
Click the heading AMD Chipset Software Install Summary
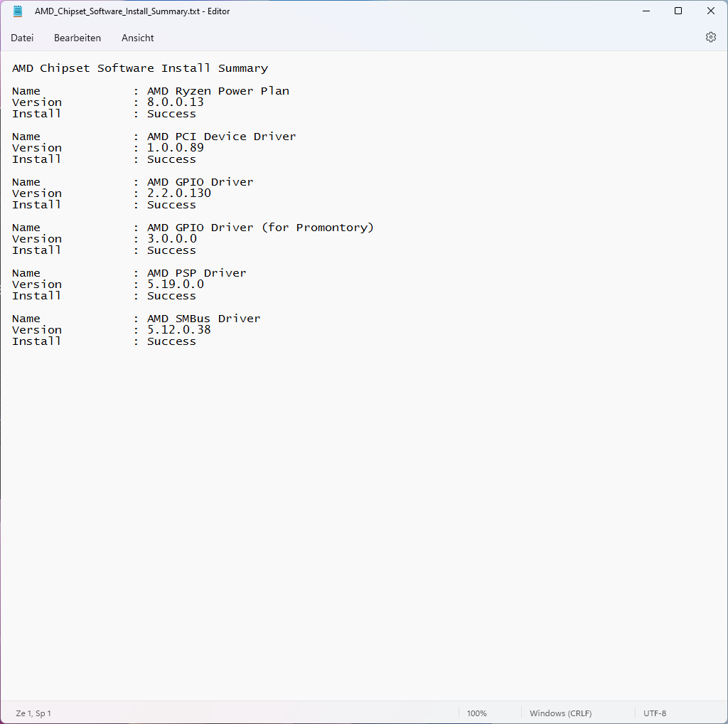[140, 68]
